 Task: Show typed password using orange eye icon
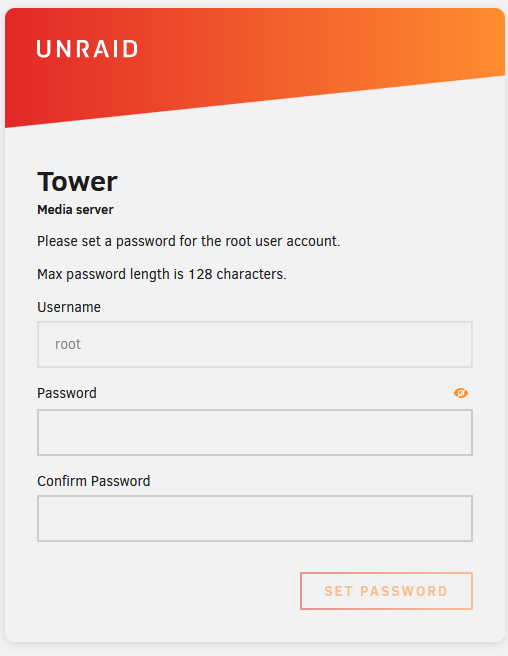pos(461,393)
